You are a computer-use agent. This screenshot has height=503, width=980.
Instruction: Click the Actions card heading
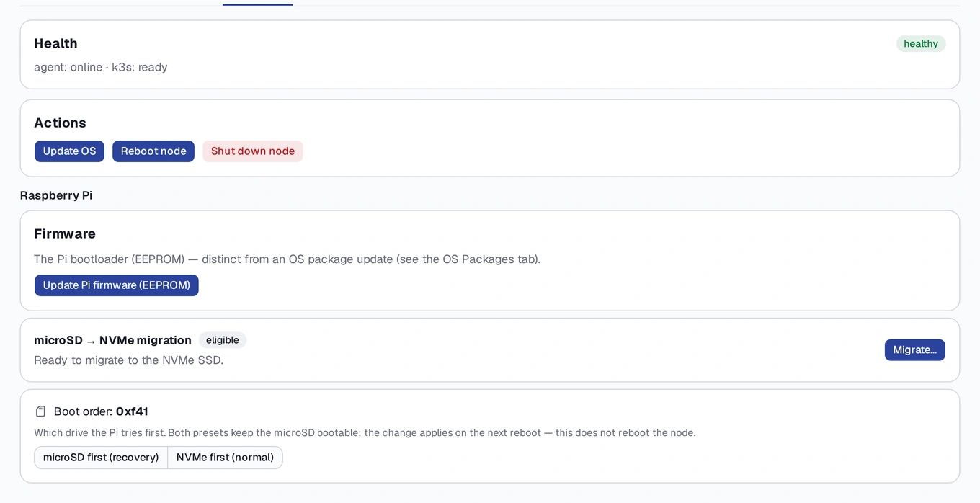point(60,123)
